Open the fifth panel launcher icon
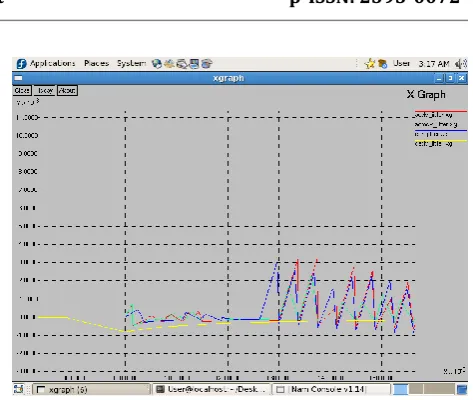Viewport: 473px width, 400px height. (x=207, y=64)
